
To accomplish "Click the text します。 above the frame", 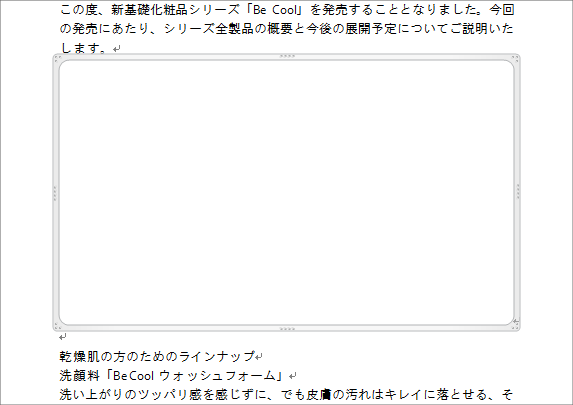I will point(84,48).
